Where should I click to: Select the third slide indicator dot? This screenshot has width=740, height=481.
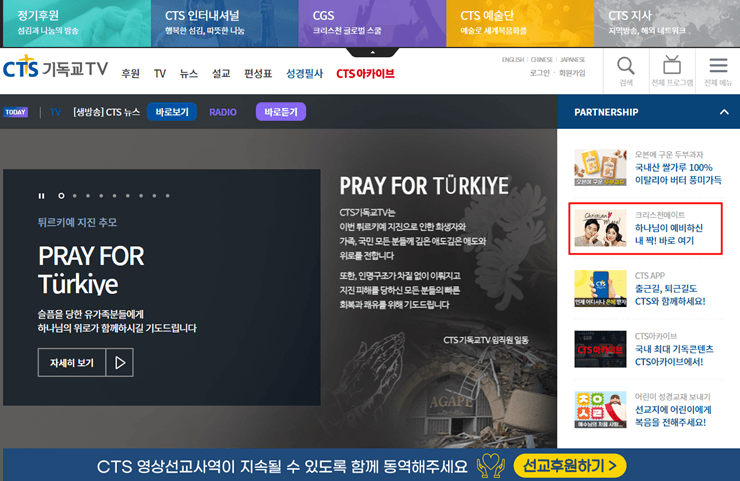coord(88,196)
